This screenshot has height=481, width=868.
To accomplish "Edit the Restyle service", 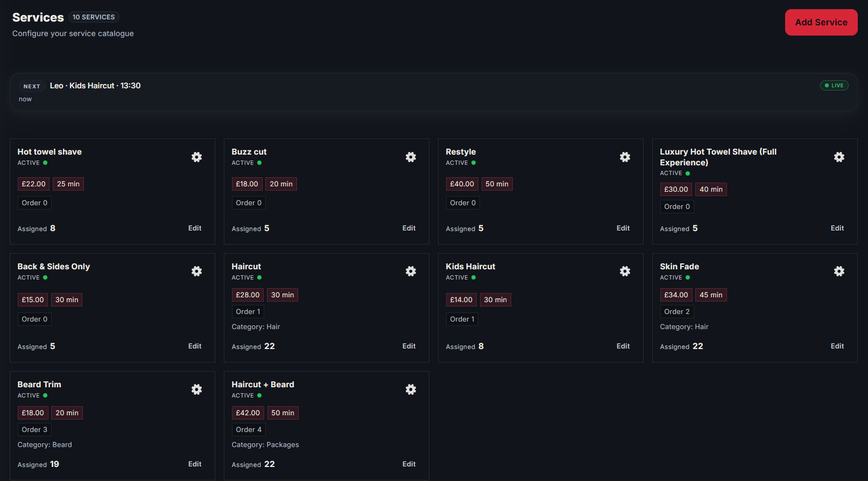I will coord(623,228).
